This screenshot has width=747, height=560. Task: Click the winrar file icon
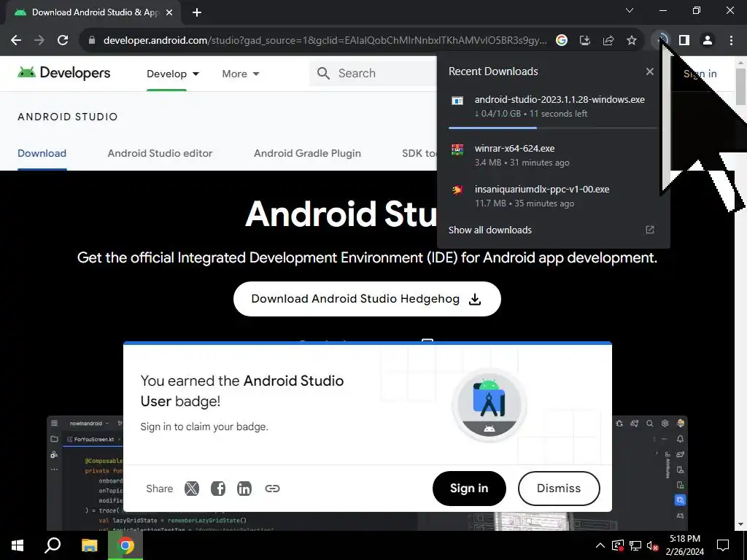(x=457, y=150)
